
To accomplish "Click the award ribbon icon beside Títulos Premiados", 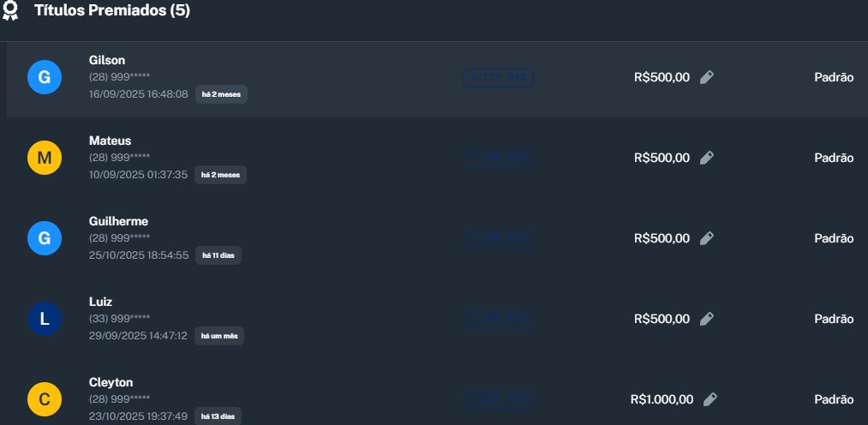I will [x=10, y=11].
